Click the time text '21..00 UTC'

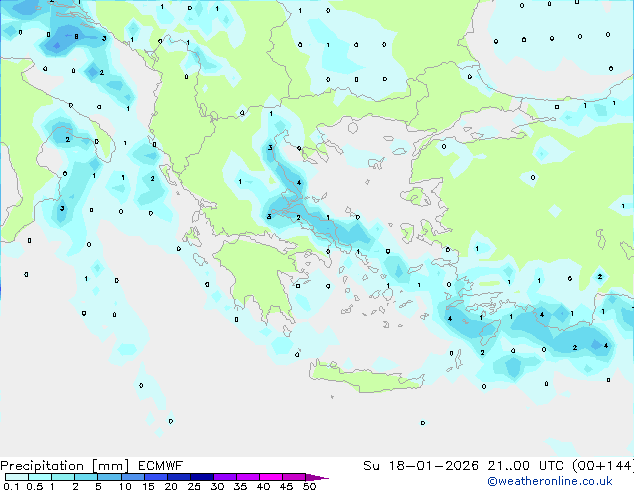coord(526,466)
